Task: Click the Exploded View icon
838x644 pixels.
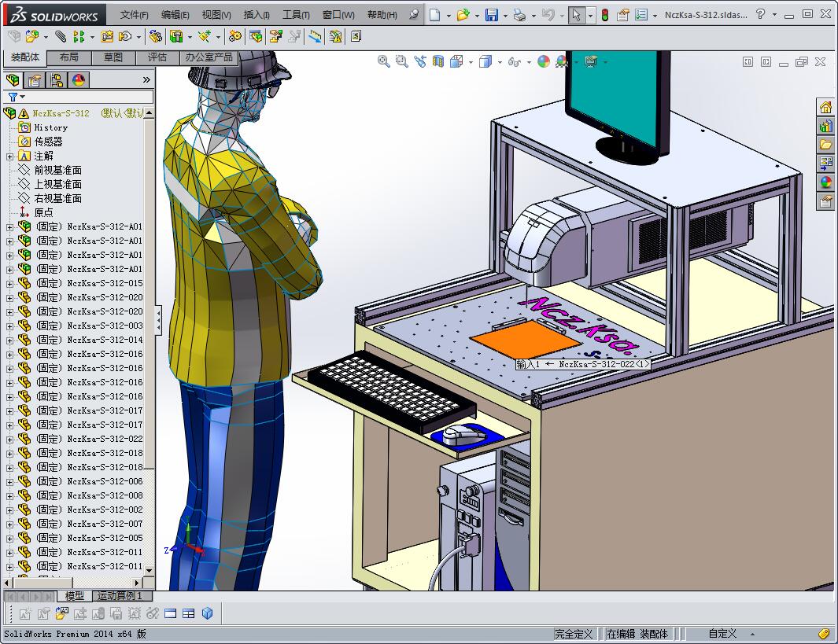Action: (x=275, y=36)
